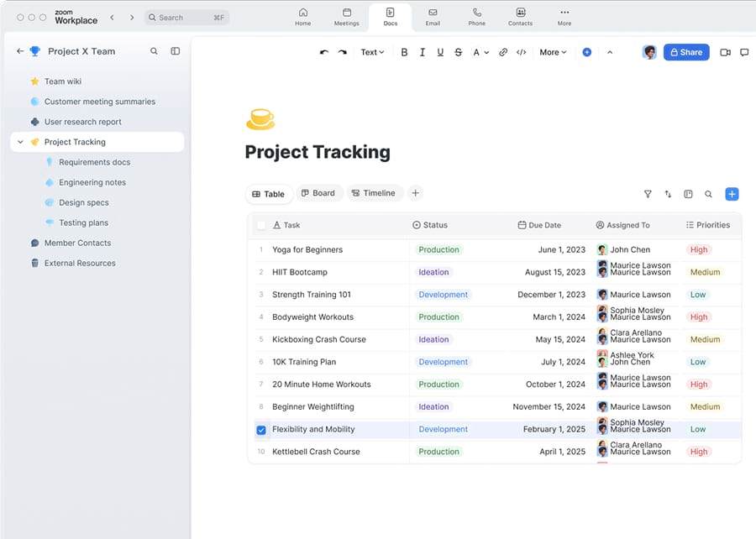Click the sort arrows icon above table

(668, 194)
